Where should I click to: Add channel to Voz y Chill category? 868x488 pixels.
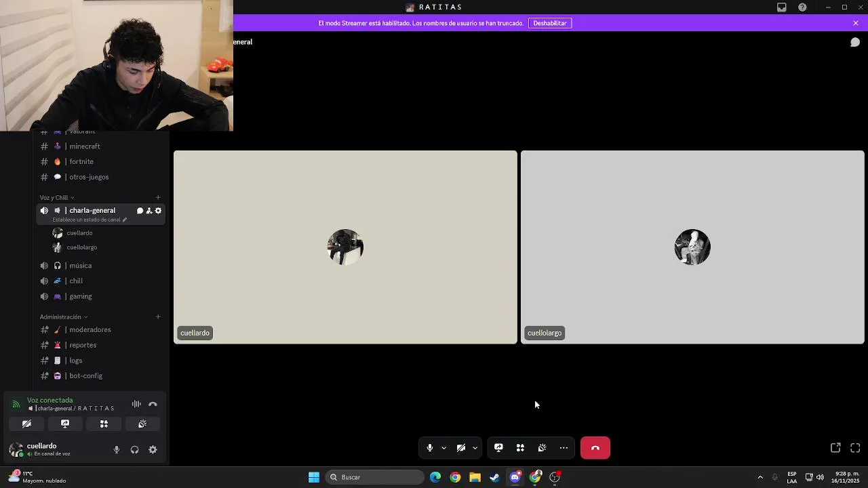coord(158,197)
